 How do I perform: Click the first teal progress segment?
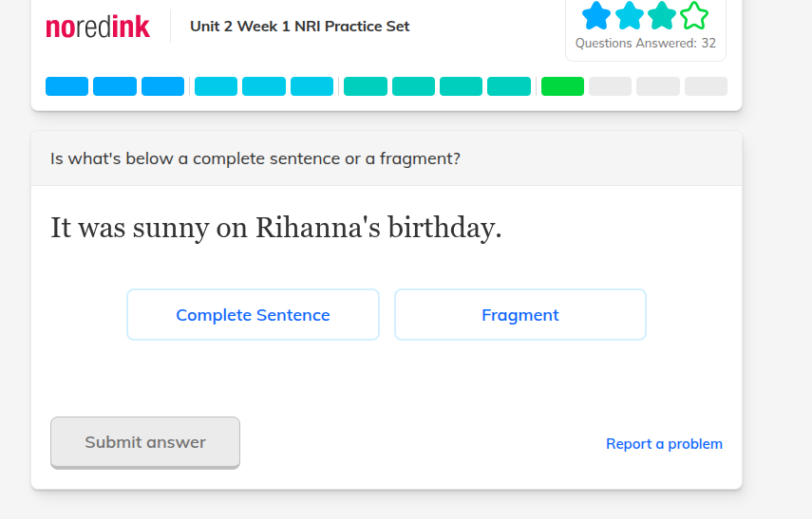[365, 86]
